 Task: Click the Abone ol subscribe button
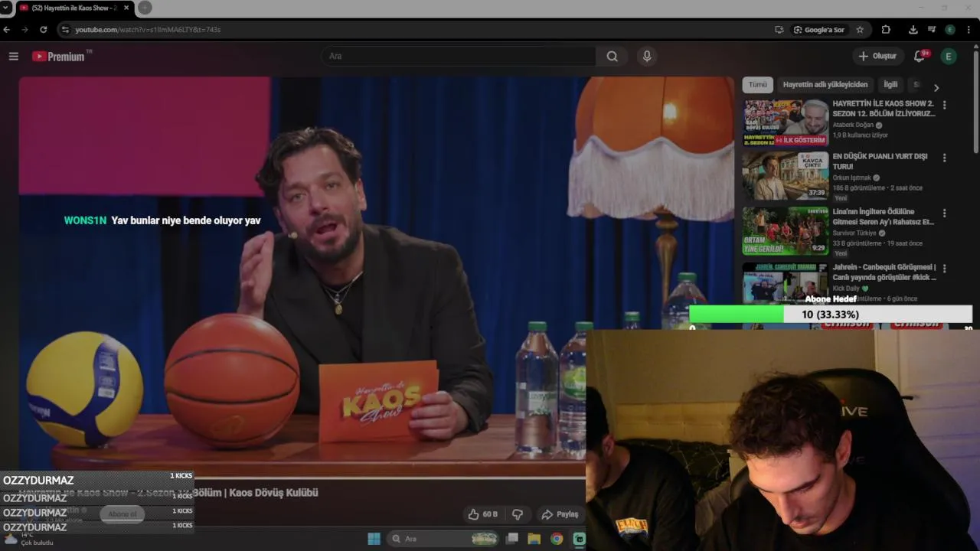point(122,514)
